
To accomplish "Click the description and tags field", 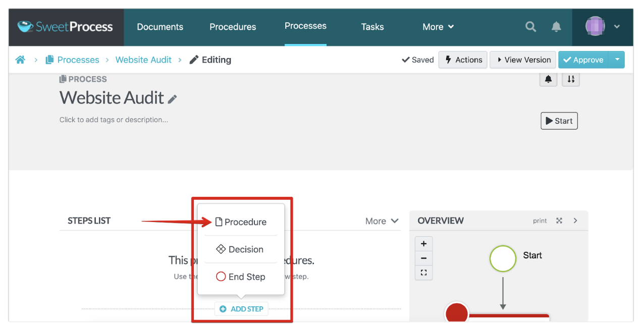I will 114,120.
